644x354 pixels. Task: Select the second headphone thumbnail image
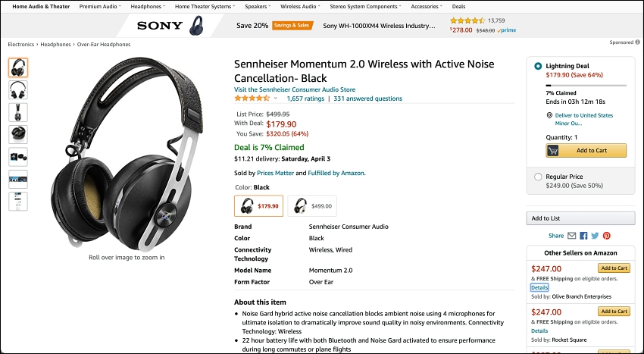pyautogui.click(x=18, y=89)
